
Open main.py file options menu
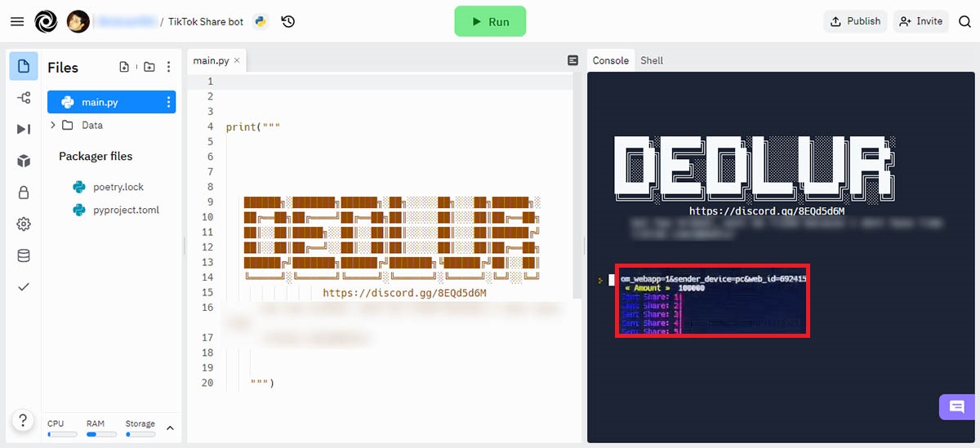(x=168, y=102)
